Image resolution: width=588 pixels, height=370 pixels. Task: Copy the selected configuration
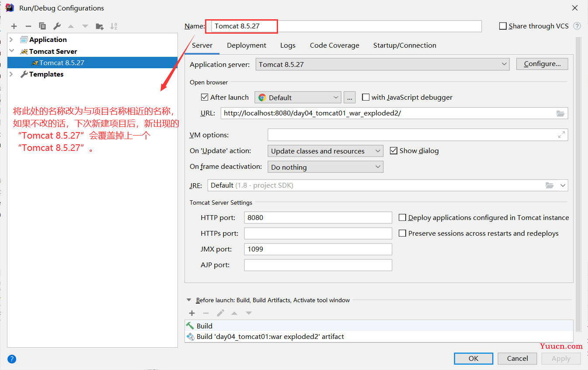42,26
